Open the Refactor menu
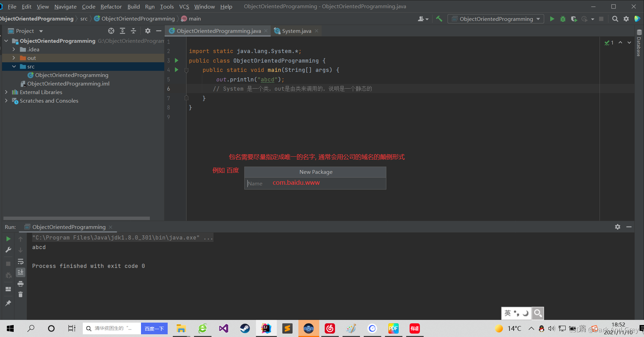The image size is (644, 337). [111, 7]
